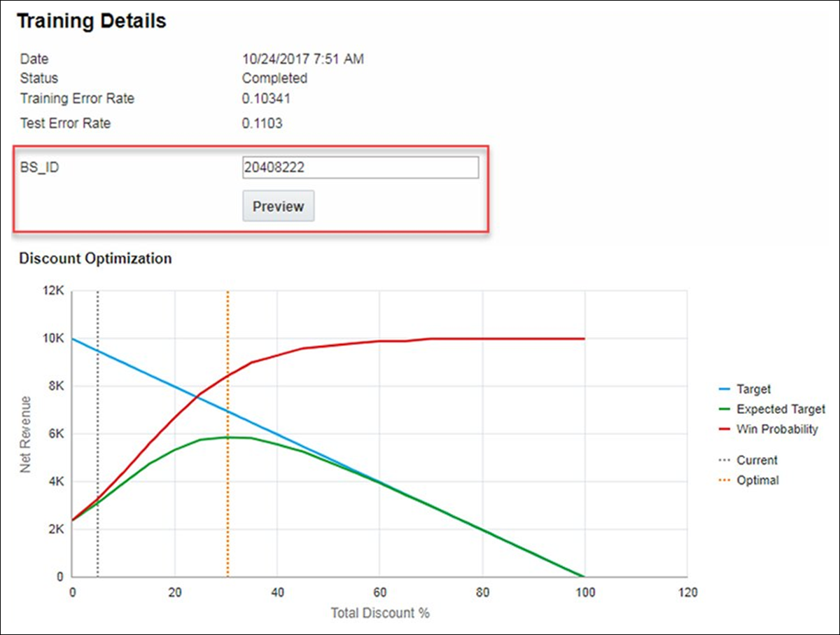Click the Optimal legend label
The height and width of the screenshot is (635, 840).
pos(757,480)
